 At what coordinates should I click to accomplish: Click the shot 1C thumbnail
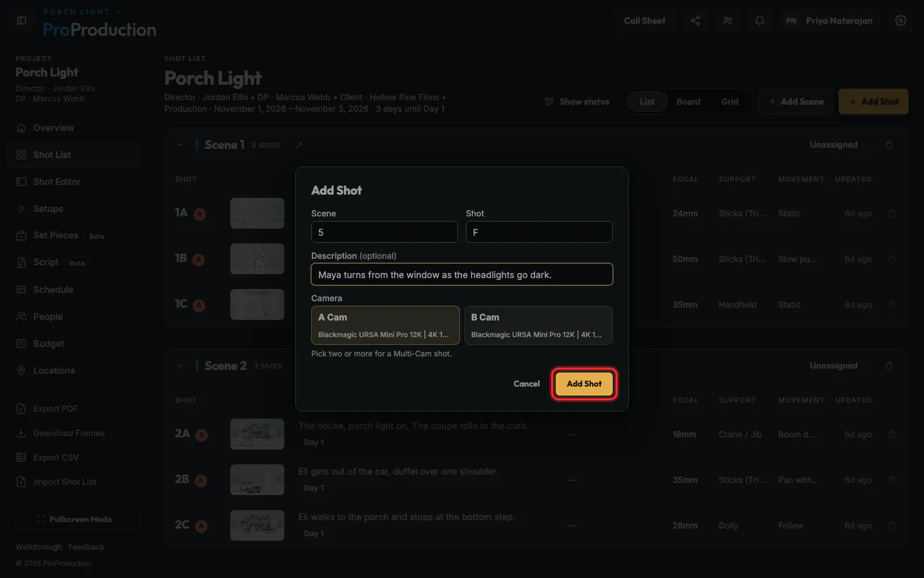[x=257, y=304]
